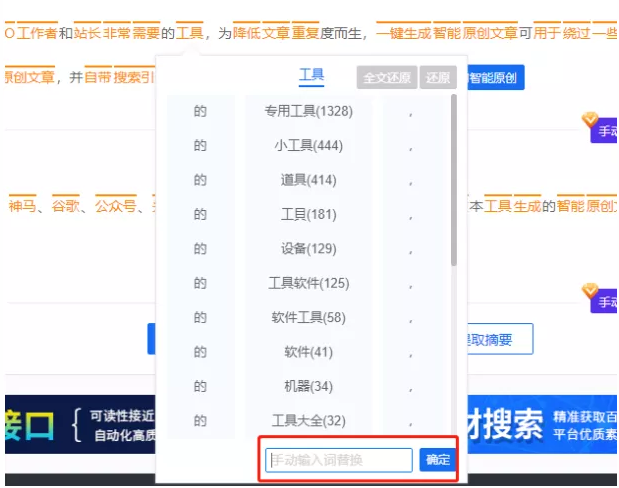Image resolution: width=619 pixels, height=488 pixels.
Task: Click highlighted word 谷歌 in third line
Action: 66,206
